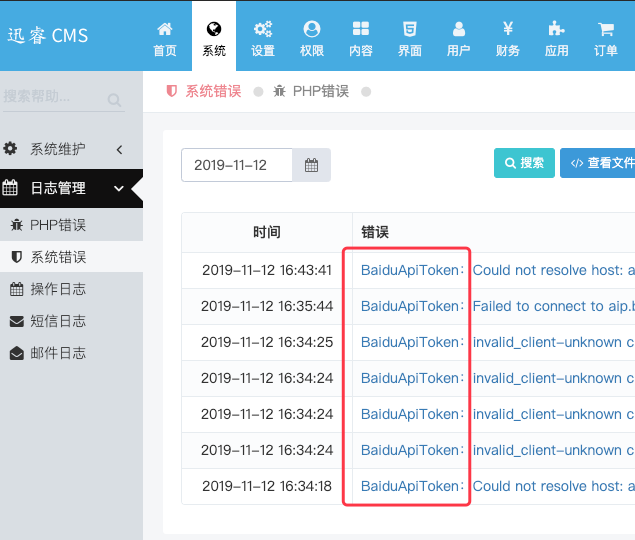
Task: Click invalid_client message at 16:34:25
Action: pyautogui.click(x=554, y=342)
